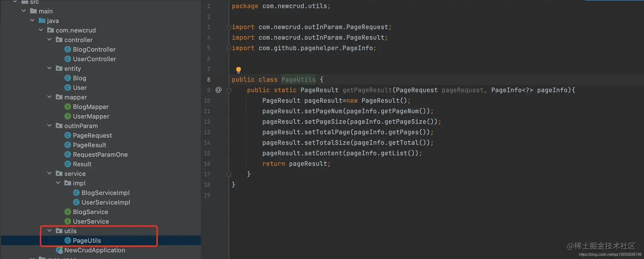Viewport: 644px width, 259px height.
Task: Collapse the mapper package
Action: [49, 97]
